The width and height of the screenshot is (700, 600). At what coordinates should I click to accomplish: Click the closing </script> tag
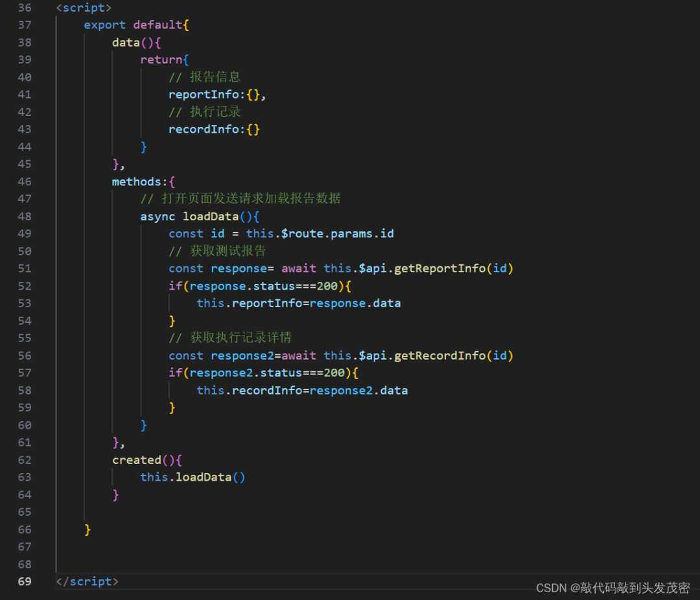tap(87, 581)
